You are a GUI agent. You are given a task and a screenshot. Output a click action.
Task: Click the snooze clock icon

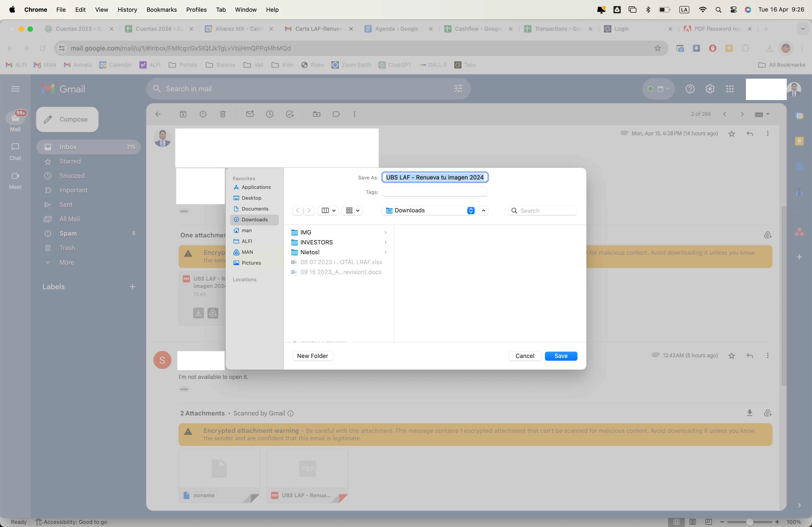[x=270, y=114]
